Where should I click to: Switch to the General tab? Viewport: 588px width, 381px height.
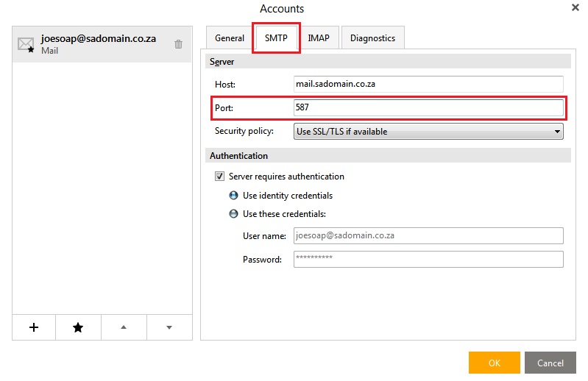pyautogui.click(x=229, y=38)
